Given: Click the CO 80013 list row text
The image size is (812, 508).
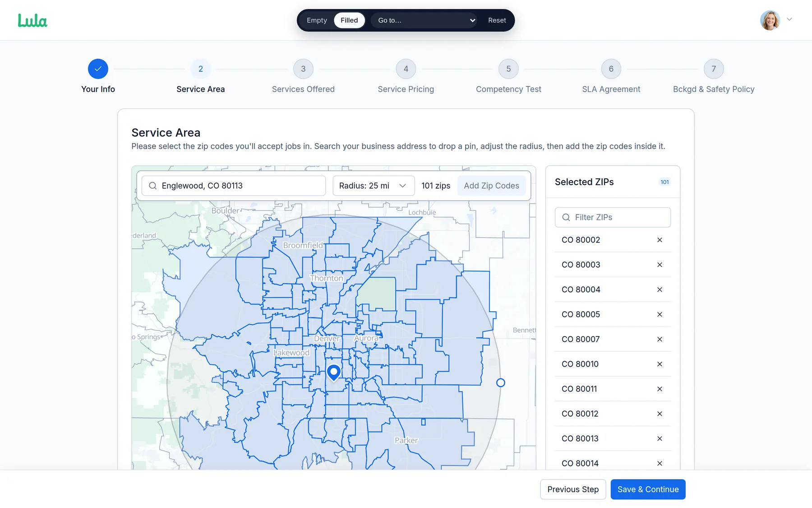Looking at the screenshot, I should pos(580,438).
